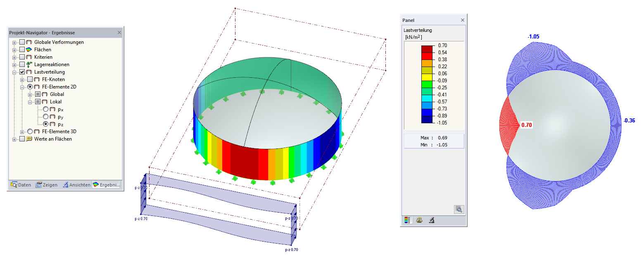This screenshot has height=256, width=644.
Task: Enable the Lagerreaktionen checkbox
Action: [22, 65]
